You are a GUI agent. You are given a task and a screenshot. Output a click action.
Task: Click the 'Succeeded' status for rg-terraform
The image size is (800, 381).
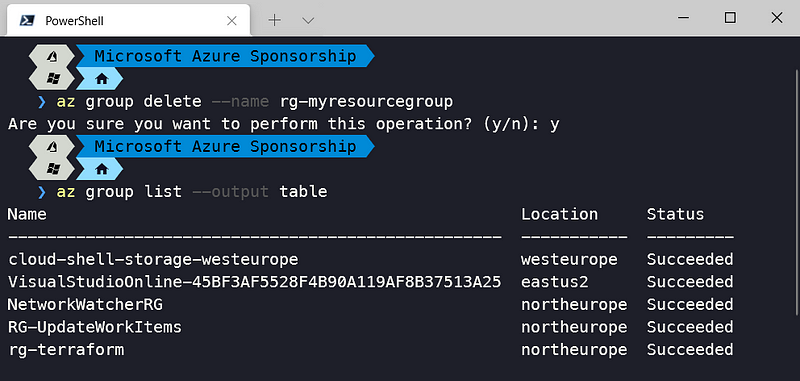click(690, 350)
